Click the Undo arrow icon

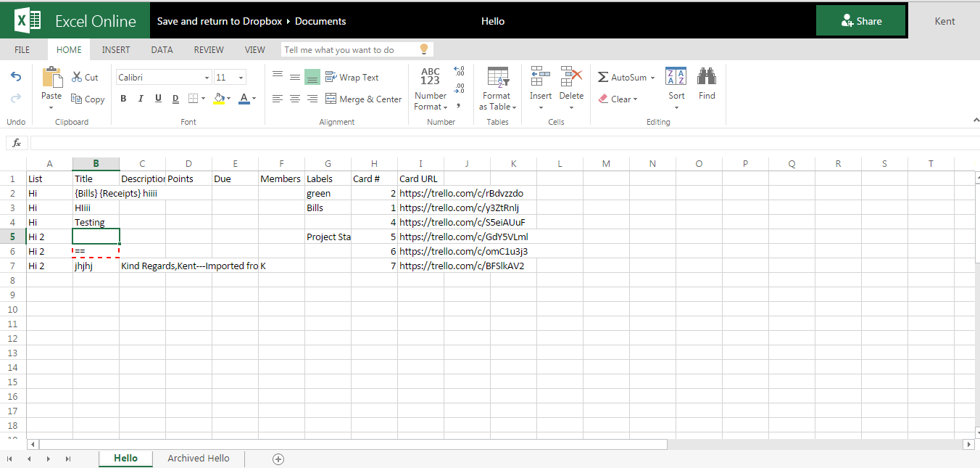coord(16,77)
